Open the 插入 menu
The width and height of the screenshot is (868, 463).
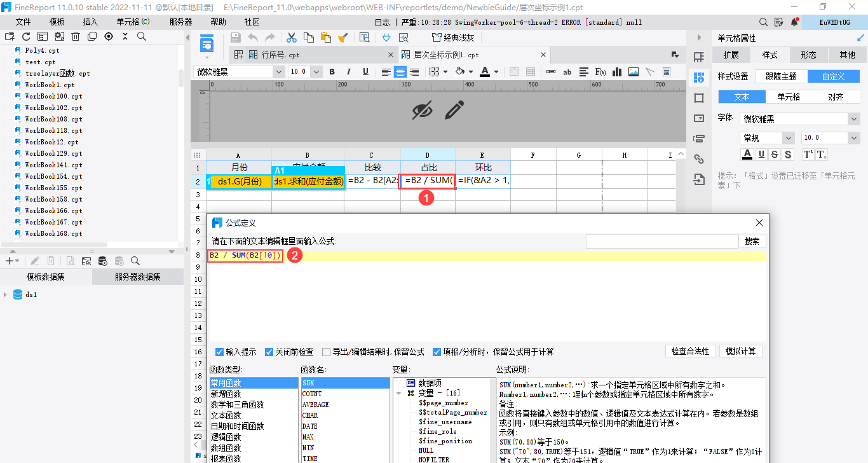(x=90, y=22)
